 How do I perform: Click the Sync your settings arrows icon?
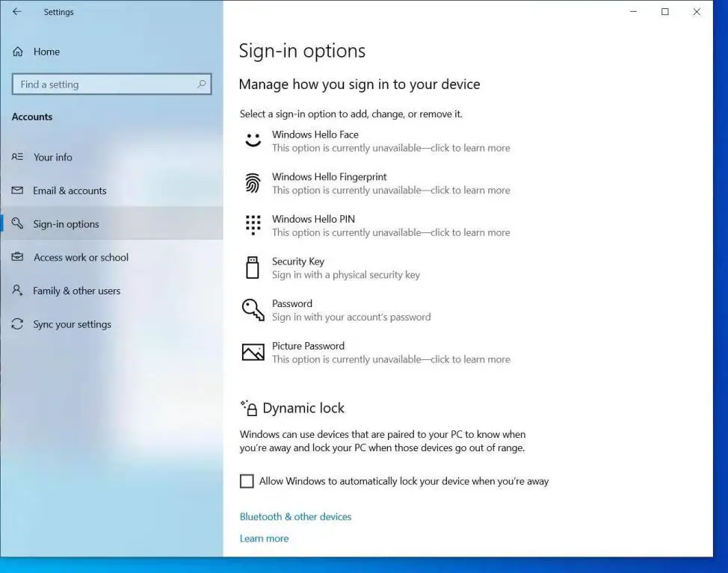point(17,323)
